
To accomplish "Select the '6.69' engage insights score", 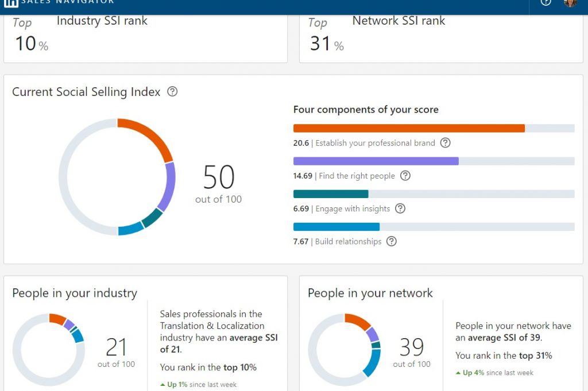I will coord(301,208).
